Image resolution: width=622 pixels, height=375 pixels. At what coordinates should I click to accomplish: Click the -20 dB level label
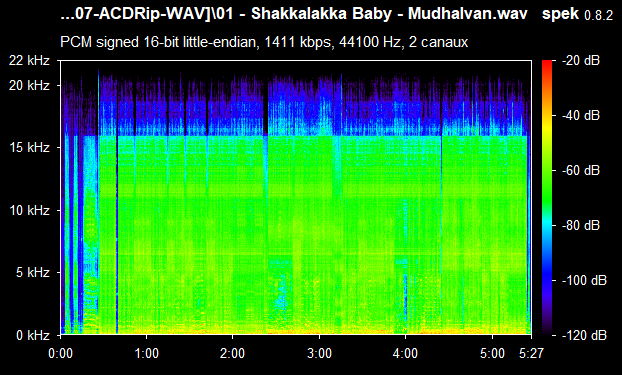tap(581, 60)
